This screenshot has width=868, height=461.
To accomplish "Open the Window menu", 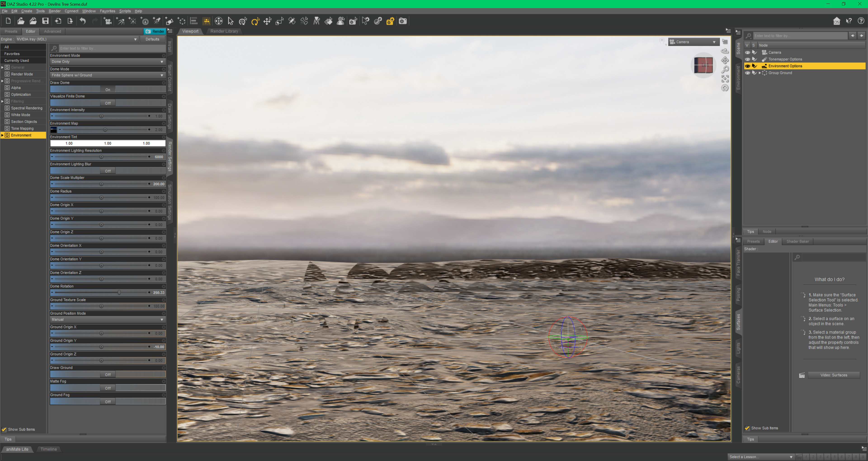I will click(x=89, y=11).
